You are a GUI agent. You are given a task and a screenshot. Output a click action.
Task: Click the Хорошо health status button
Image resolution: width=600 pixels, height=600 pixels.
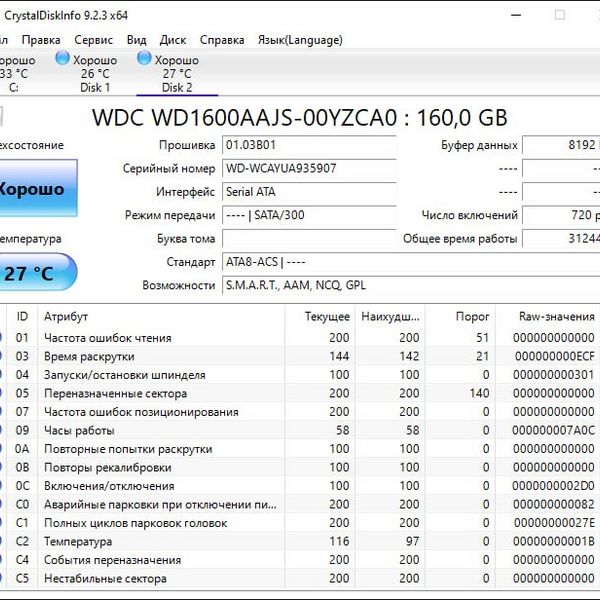tap(38, 189)
